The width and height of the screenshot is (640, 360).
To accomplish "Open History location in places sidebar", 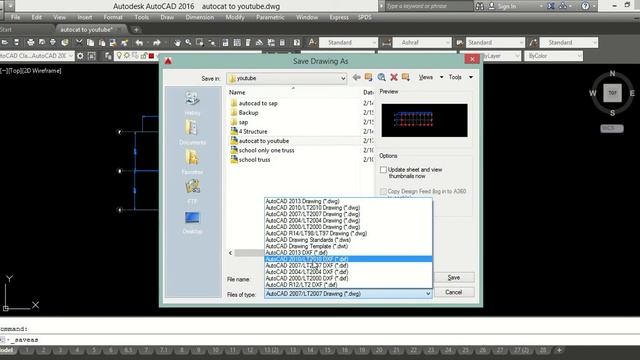I will pyautogui.click(x=192, y=103).
